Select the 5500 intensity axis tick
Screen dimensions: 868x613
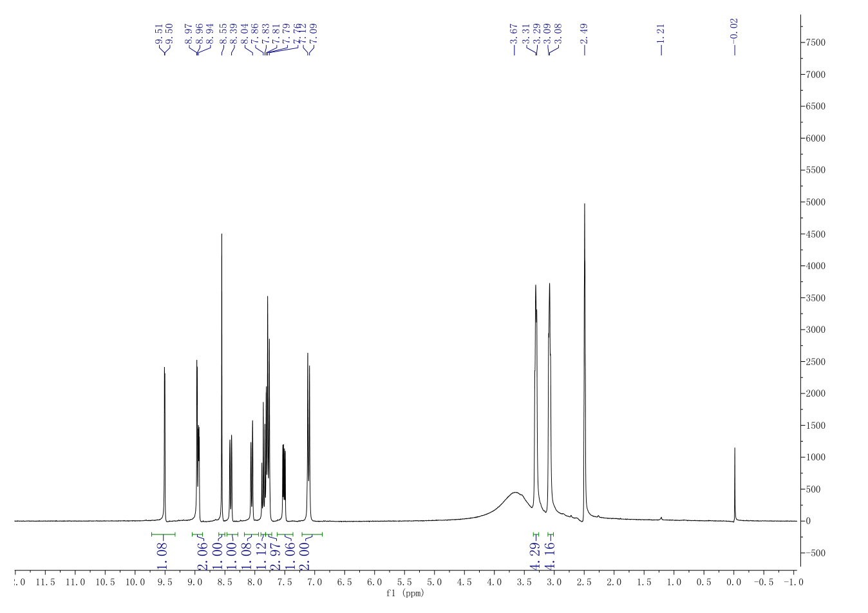click(x=816, y=170)
